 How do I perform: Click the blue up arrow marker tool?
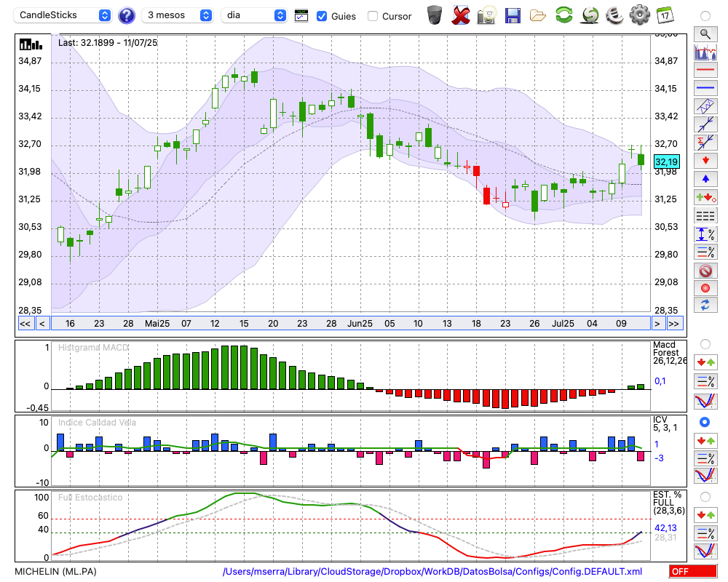(705, 179)
